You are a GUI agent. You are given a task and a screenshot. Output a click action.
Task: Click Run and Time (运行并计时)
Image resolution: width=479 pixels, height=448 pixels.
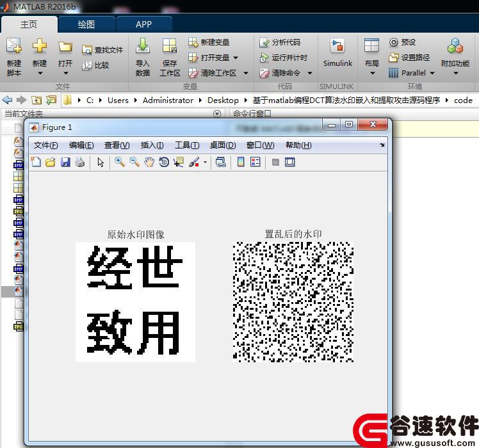pyautogui.click(x=284, y=58)
